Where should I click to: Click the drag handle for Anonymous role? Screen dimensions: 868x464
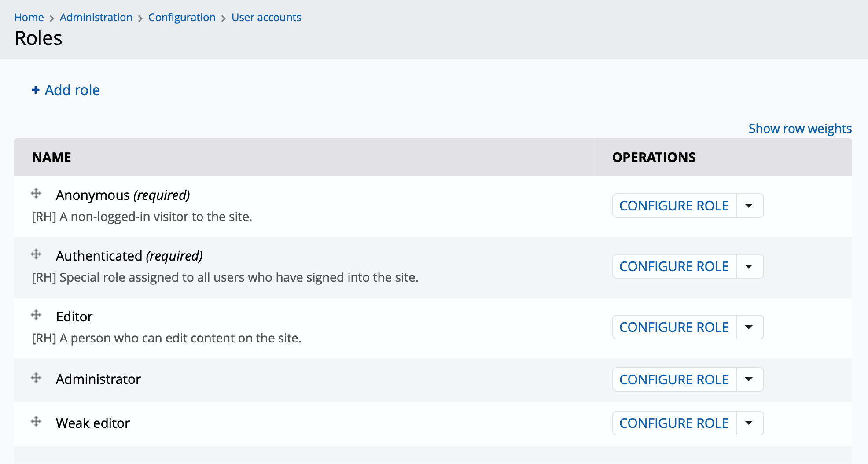(x=36, y=193)
